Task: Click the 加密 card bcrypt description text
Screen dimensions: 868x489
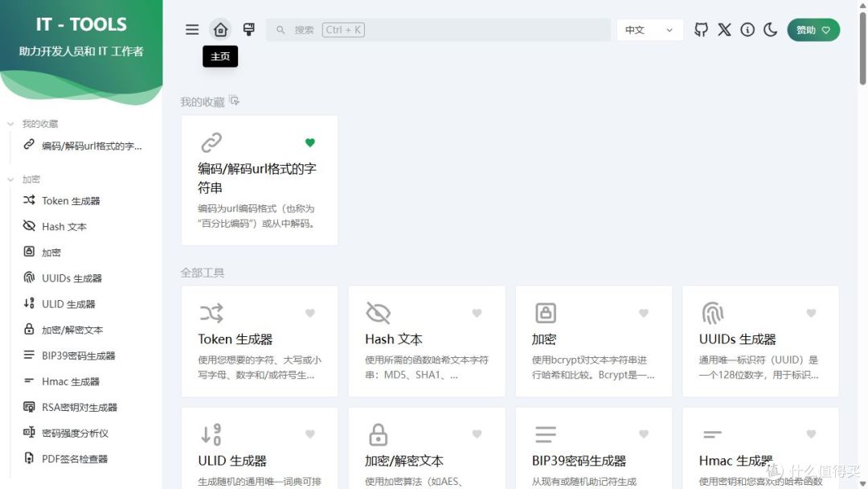Action: (x=593, y=368)
